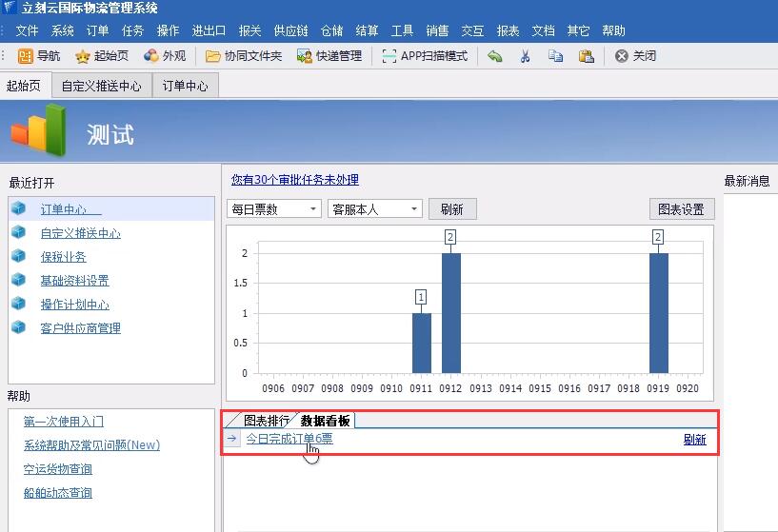Open the 交互 menu
Screen dimensions: 778x532
pos(473,30)
